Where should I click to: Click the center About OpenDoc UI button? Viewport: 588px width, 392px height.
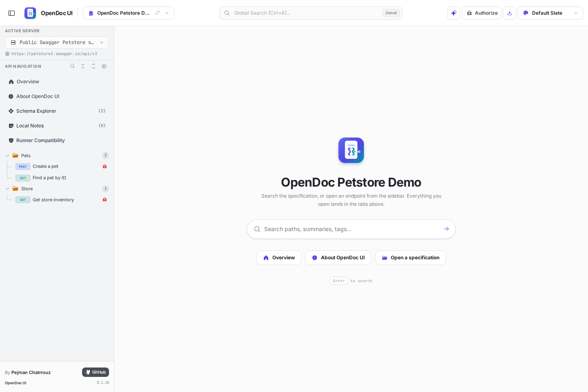[338, 258]
